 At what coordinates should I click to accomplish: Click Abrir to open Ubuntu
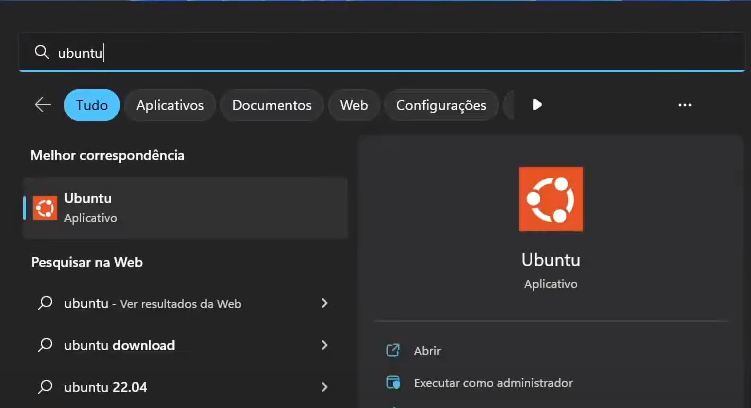pos(427,351)
